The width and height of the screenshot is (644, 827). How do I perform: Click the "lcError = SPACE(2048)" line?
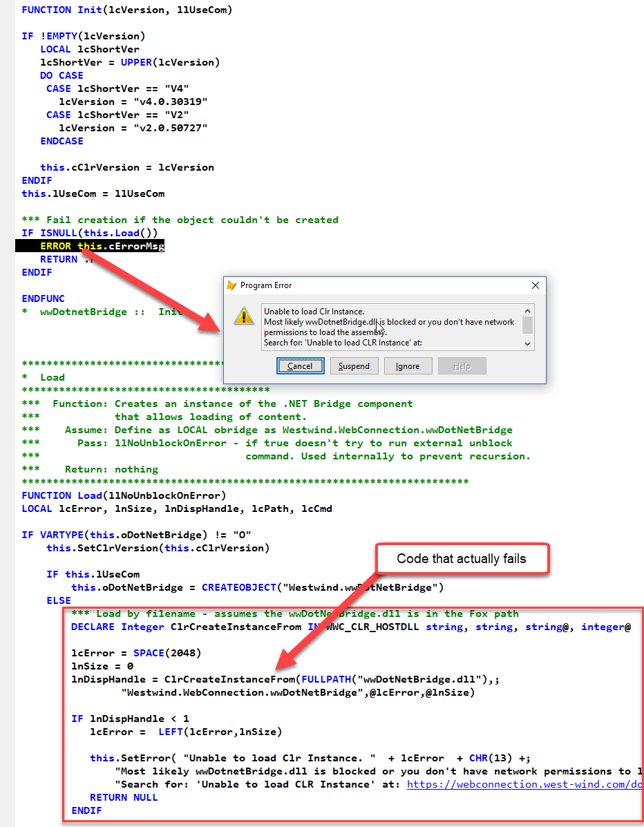pyautogui.click(x=136, y=653)
